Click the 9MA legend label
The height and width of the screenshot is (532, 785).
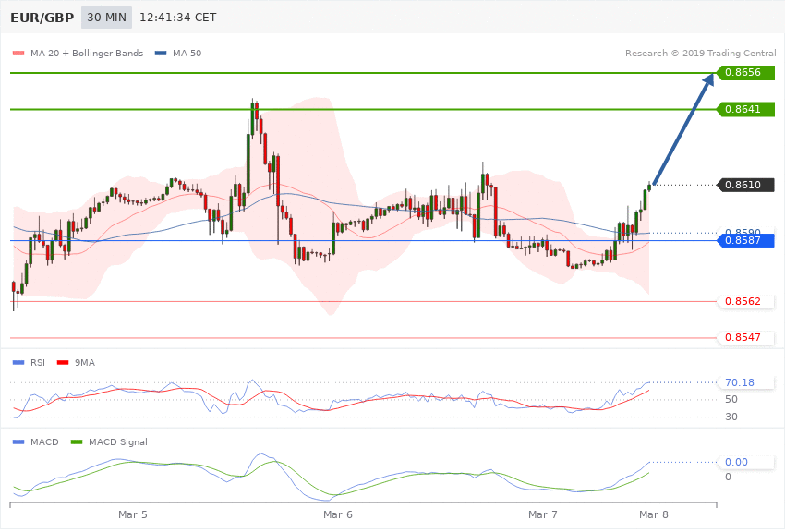point(85,362)
